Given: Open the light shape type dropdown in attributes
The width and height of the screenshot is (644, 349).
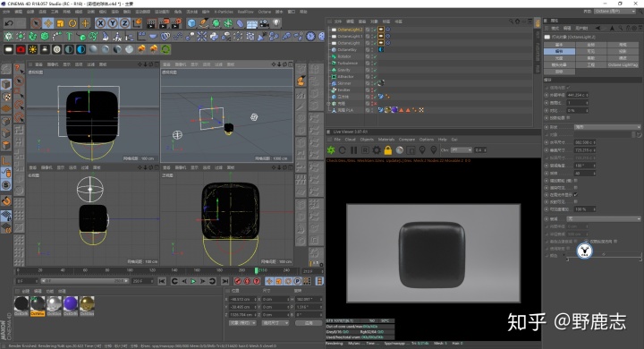Looking at the screenshot, I should (607, 127).
